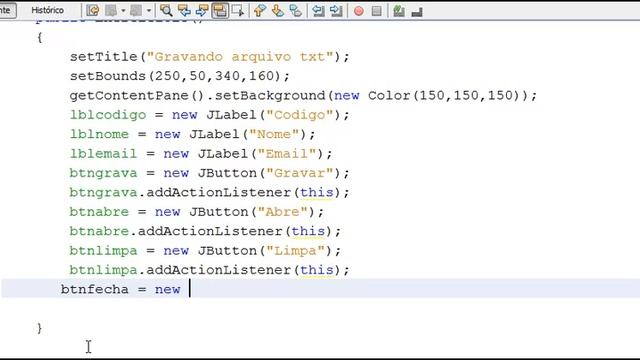640x360 pixels.
Task: Click the grayed Back navigation icon
Action: coord(111,11)
